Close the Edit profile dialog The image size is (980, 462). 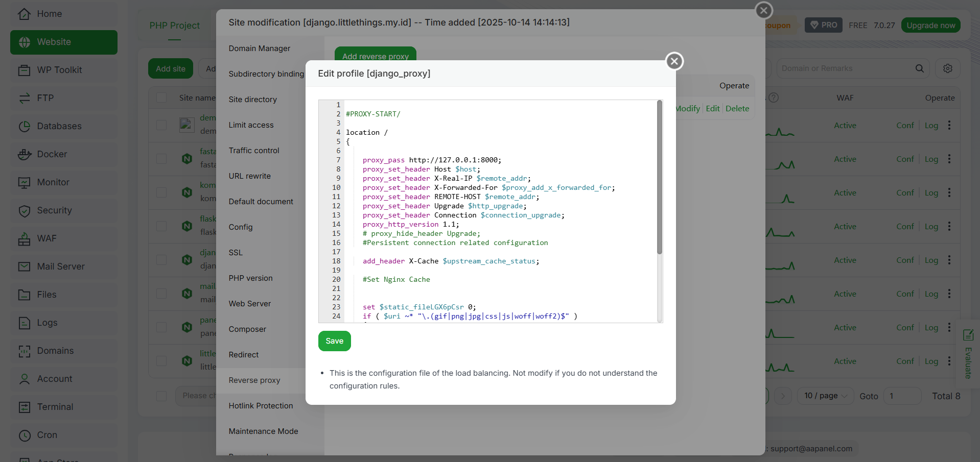point(674,61)
